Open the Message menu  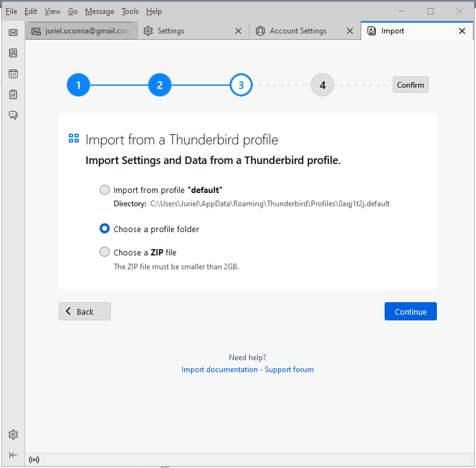[100, 11]
